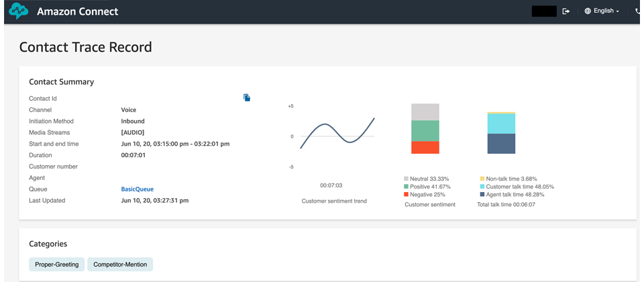Click the Media Streams label

[x=49, y=132]
